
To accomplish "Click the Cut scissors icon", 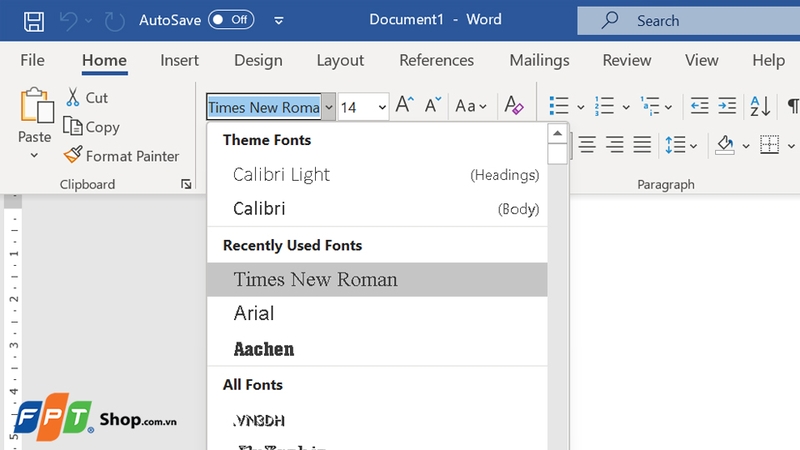I will click(73, 98).
